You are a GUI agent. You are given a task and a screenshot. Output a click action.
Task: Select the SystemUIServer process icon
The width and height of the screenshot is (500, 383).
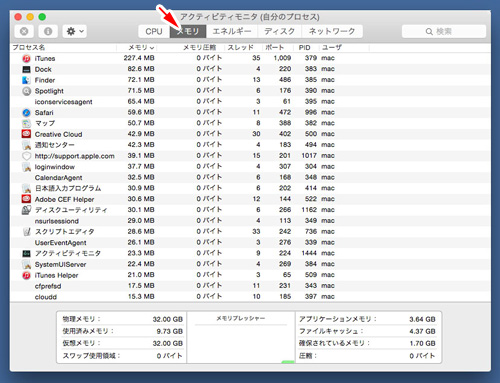[x=26, y=264]
